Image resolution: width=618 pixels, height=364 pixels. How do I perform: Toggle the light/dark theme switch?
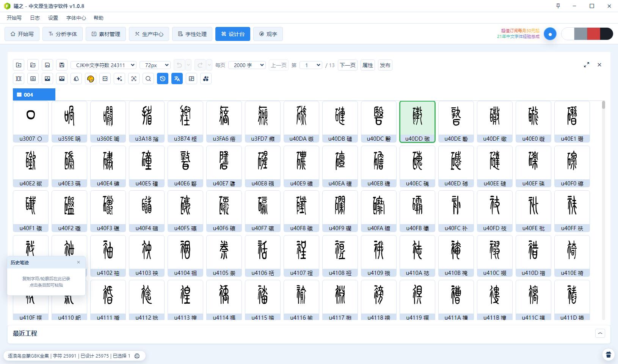(550, 34)
